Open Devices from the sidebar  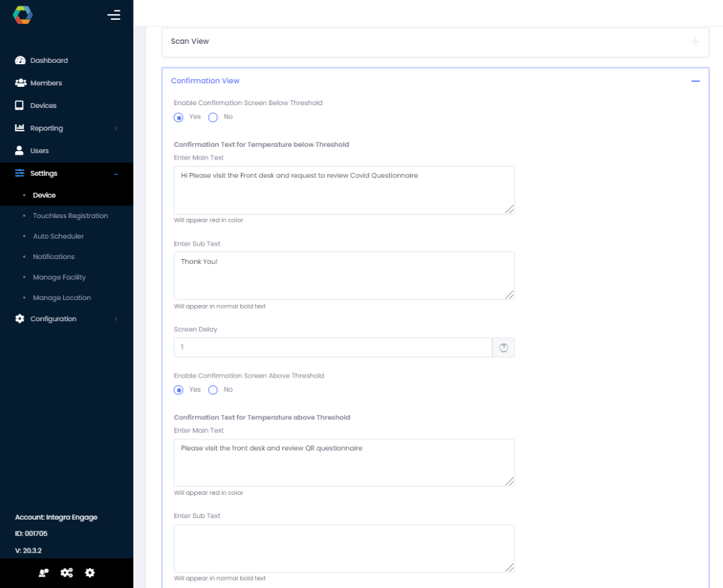tap(20, 105)
